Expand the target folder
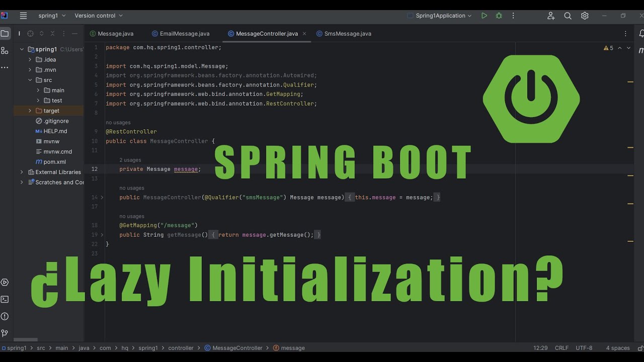 30,111
